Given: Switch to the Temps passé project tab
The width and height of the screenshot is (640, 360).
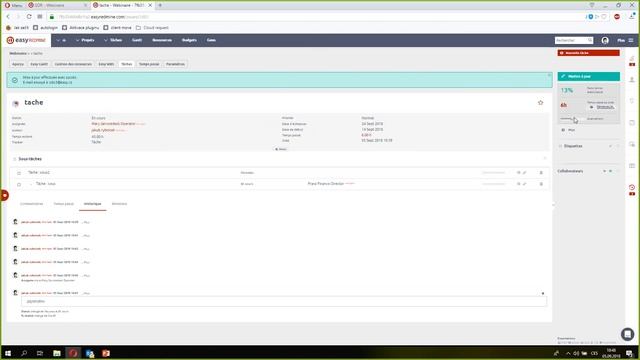Looking at the screenshot, I should coord(149,64).
